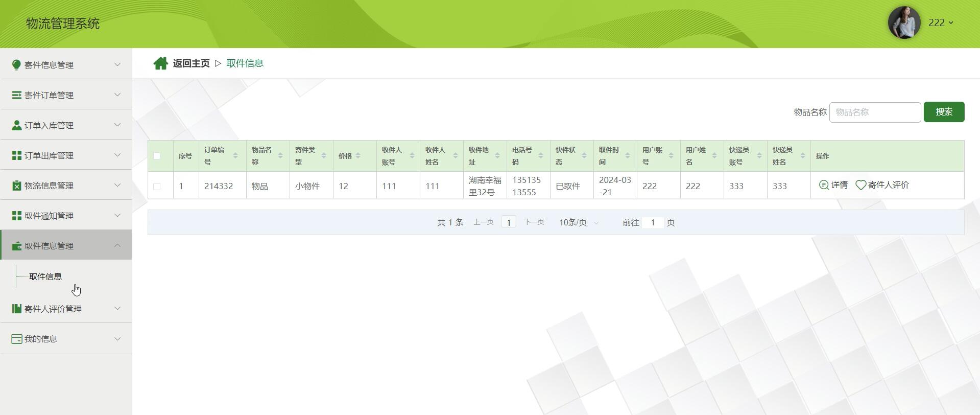
Task: Open the 222 user dropdown
Action: pos(941,22)
